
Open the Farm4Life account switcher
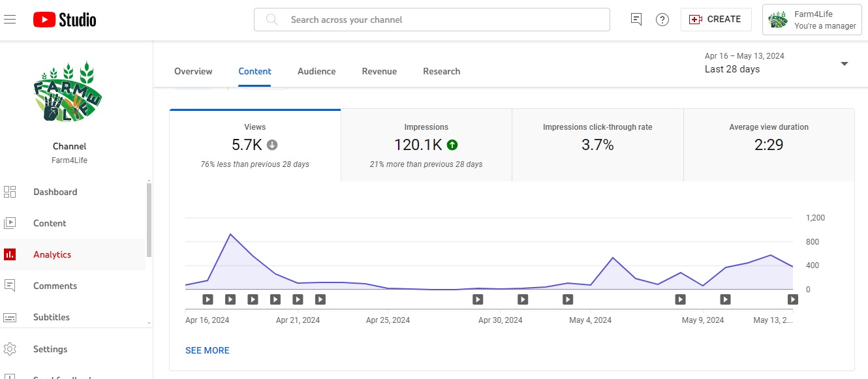point(811,20)
